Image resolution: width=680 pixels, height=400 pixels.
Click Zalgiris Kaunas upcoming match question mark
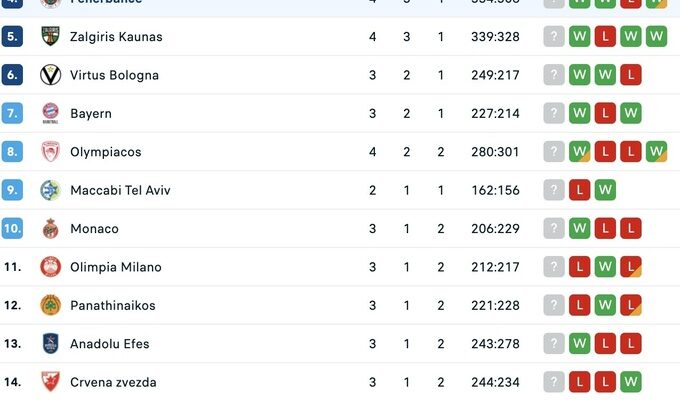[x=554, y=37]
